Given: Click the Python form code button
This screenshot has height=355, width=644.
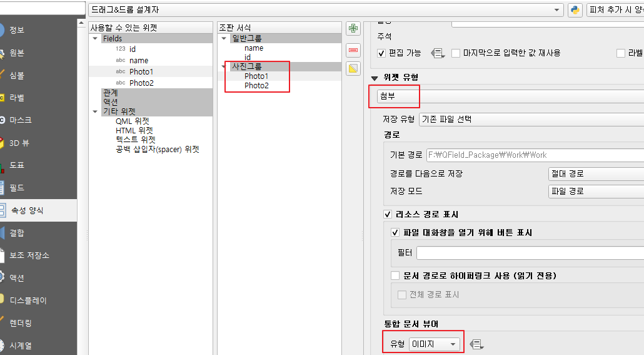Looking at the screenshot, I should pyautogui.click(x=575, y=10).
